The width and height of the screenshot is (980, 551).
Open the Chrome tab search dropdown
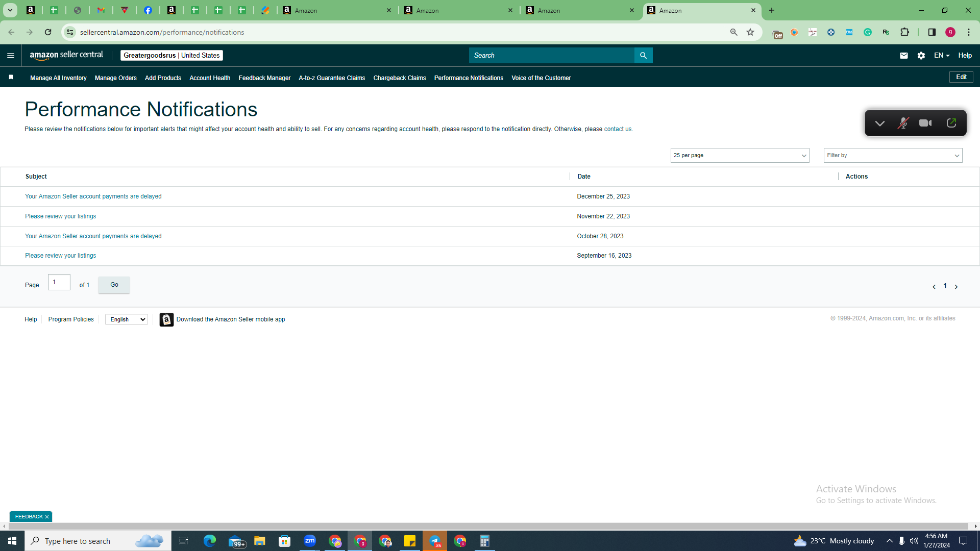pos(10,10)
